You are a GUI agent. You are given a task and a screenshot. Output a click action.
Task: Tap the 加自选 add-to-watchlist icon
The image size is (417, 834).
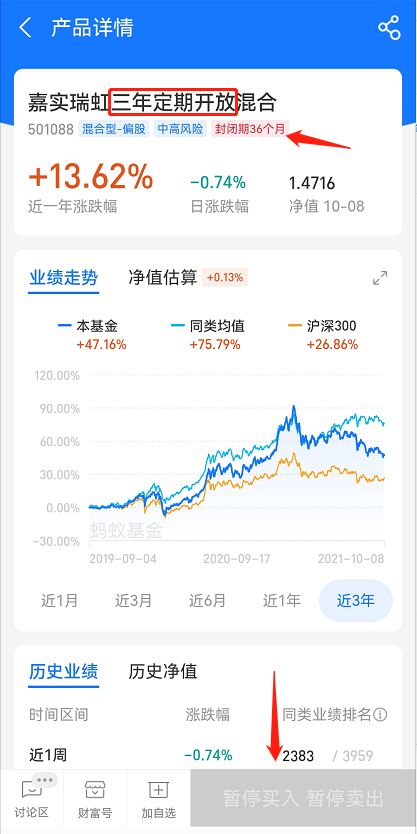click(158, 799)
